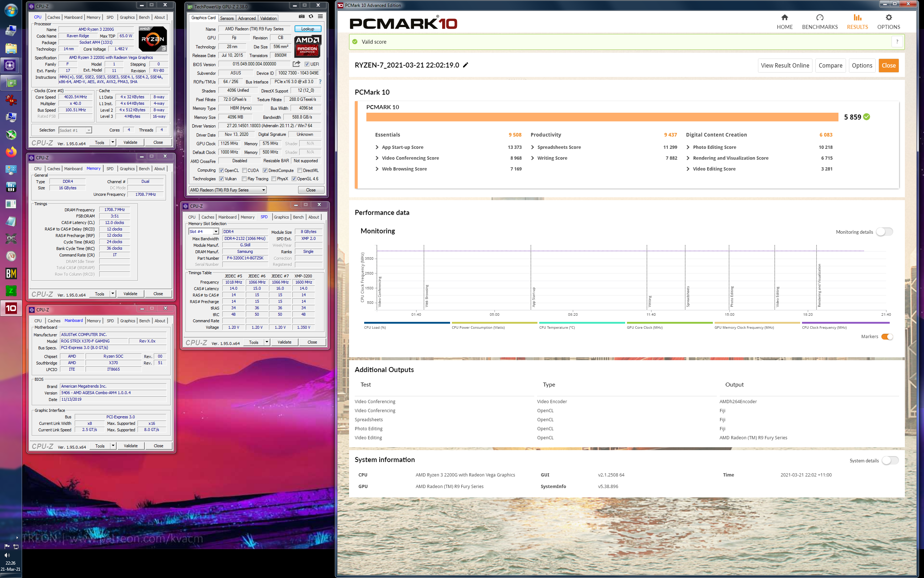Click the help question mark in Valid score bar

(x=897, y=42)
